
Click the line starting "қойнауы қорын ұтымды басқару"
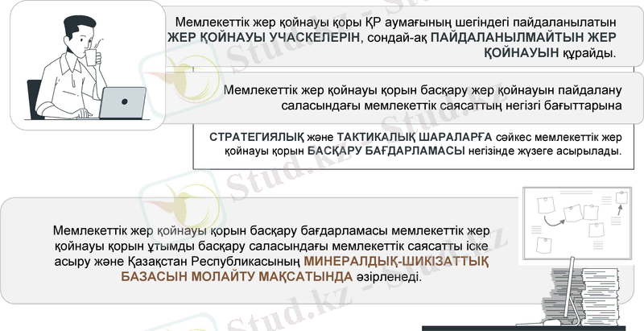tap(271, 246)
